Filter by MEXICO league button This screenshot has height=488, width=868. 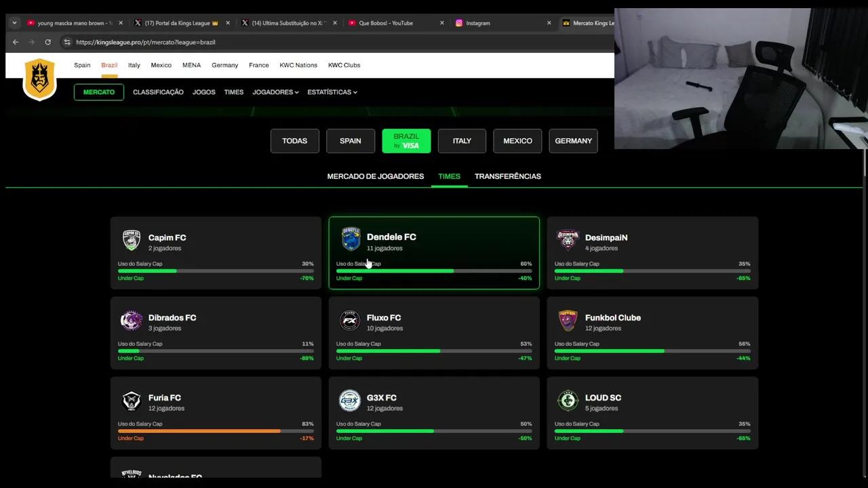coord(517,141)
